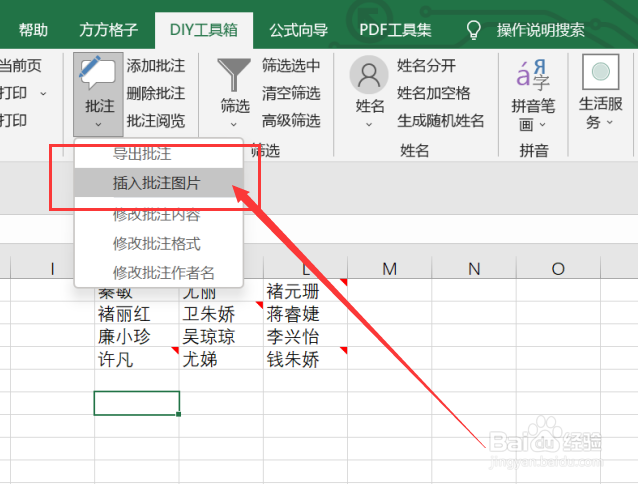Expand the 姓名 dropdown chevron

pos(369,124)
